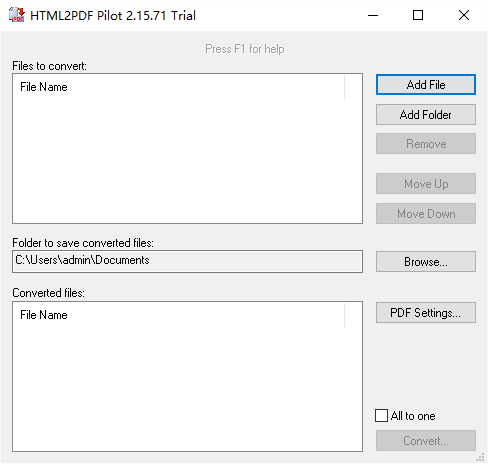Screen dimensions: 488x464
Task: Click the Move Down button
Action: 426,214
